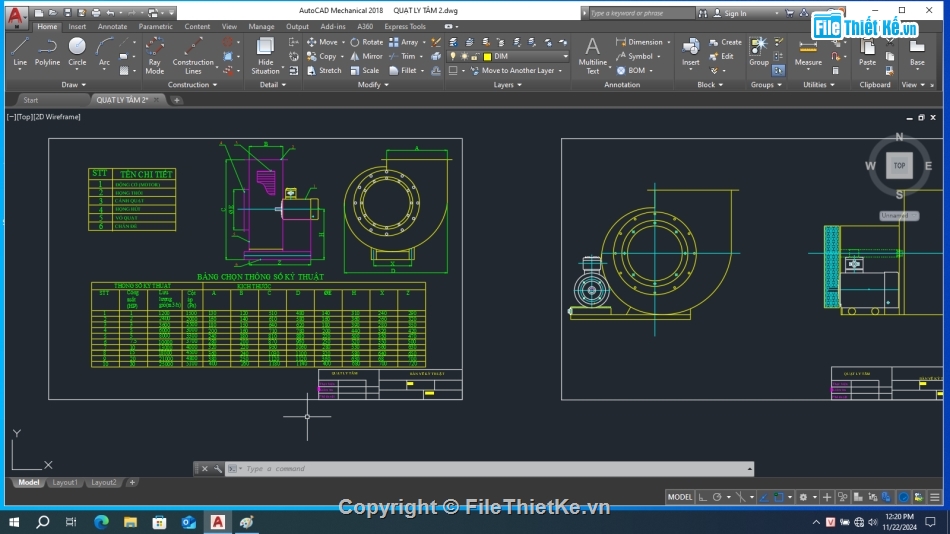Select the Scale tool
This screenshot has height=534, width=950.
(365, 71)
